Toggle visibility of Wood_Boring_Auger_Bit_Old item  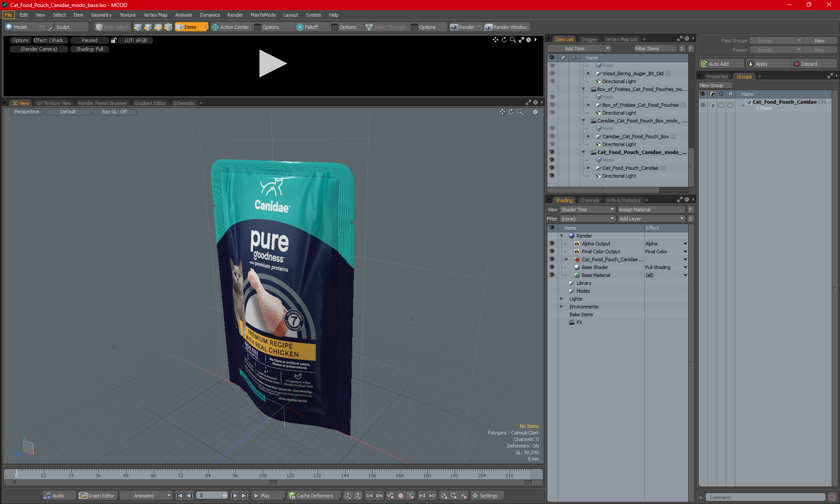click(552, 73)
